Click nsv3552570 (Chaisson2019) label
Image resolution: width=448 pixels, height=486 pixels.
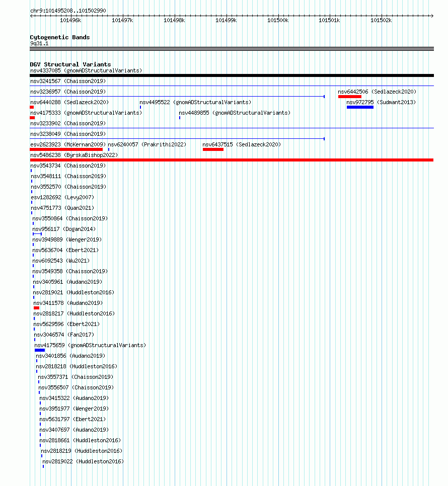click(68, 187)
